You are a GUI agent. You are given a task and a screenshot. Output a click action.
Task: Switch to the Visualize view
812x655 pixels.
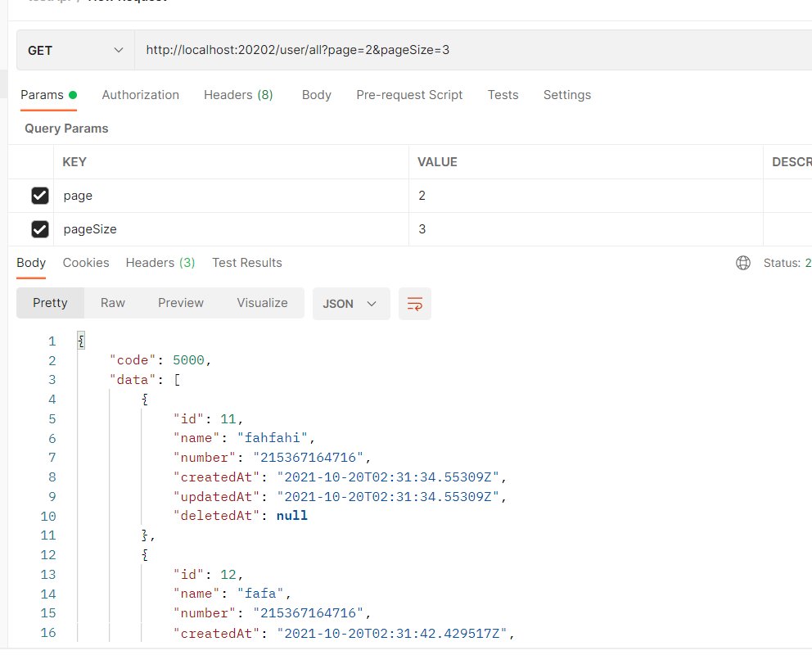(262, 303)
